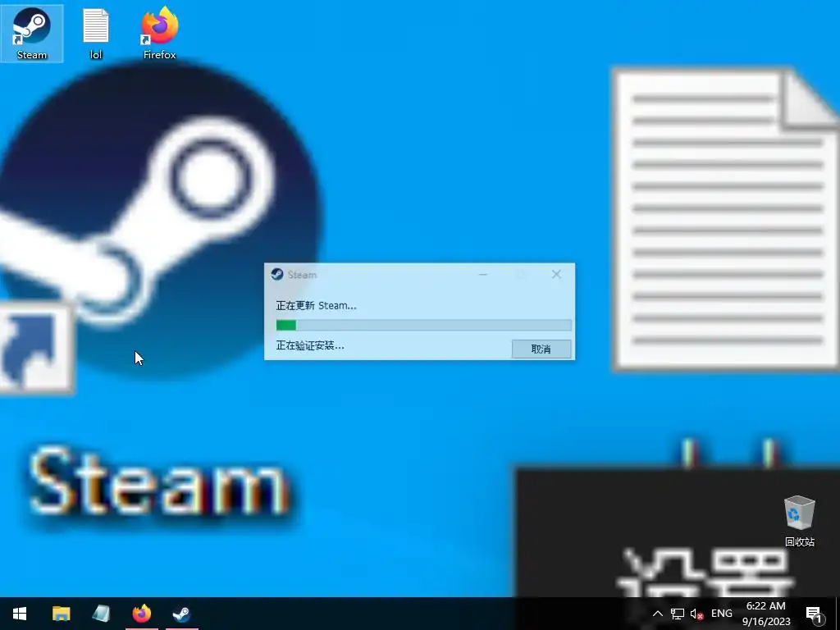Open the Recycle Bin (回收站) icon
This screenshot has width=840, height=630.
click(x=799, y=521)
